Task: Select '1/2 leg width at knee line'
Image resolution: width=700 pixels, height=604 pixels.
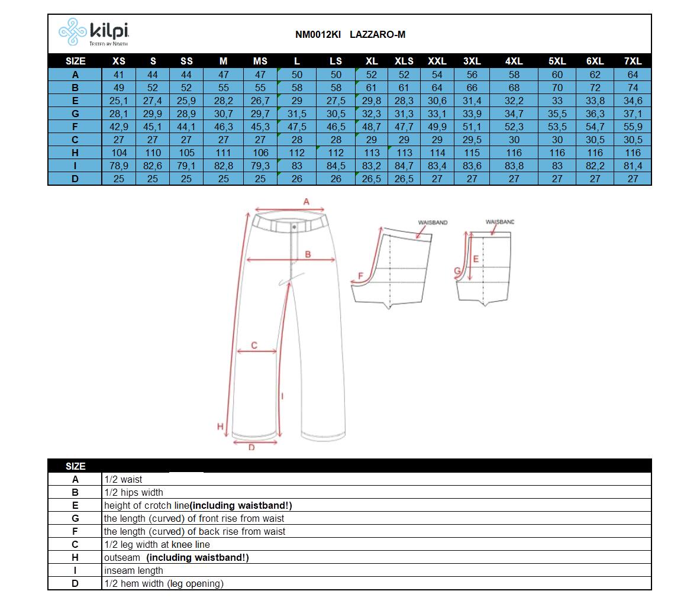Action: tap(157, 545)
